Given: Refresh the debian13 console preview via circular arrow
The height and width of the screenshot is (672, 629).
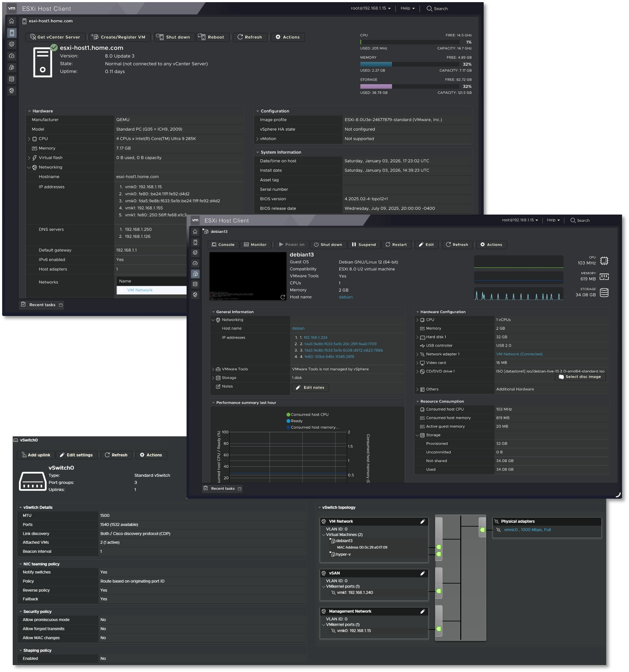Looking at the screenshot, I should click(x=283, y=298).
